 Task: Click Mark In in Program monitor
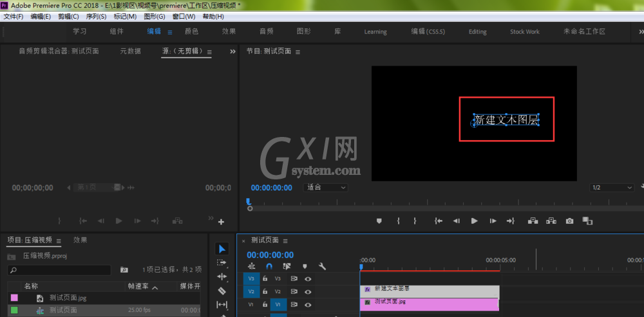point(399,221)
